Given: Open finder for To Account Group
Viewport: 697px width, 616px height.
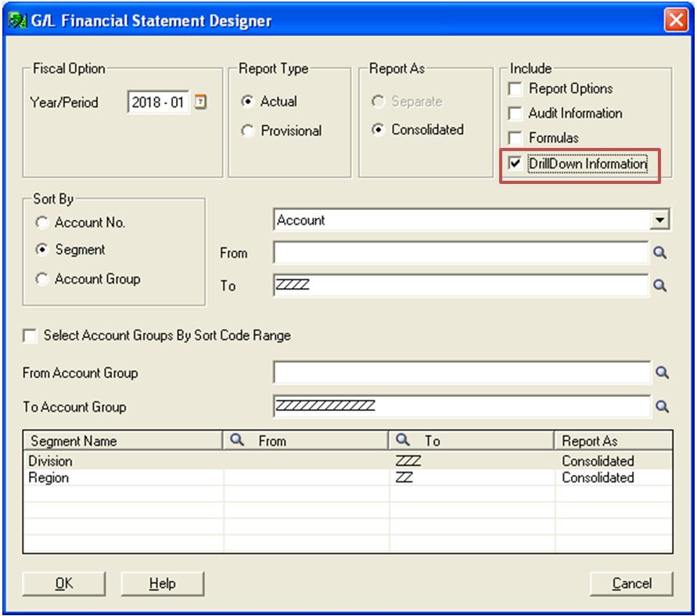Looking at the screenshot, I should point(663,406).
